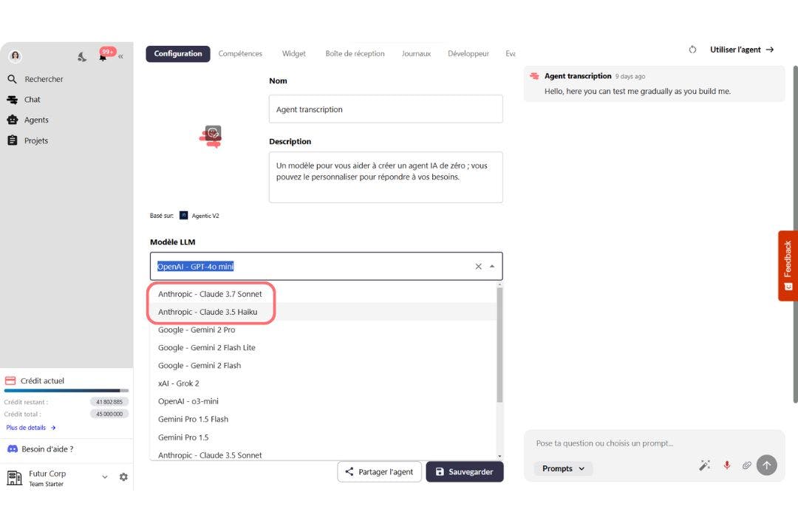Pick Gemini Pro 1.5 option
798x532 pixels.
323,437
